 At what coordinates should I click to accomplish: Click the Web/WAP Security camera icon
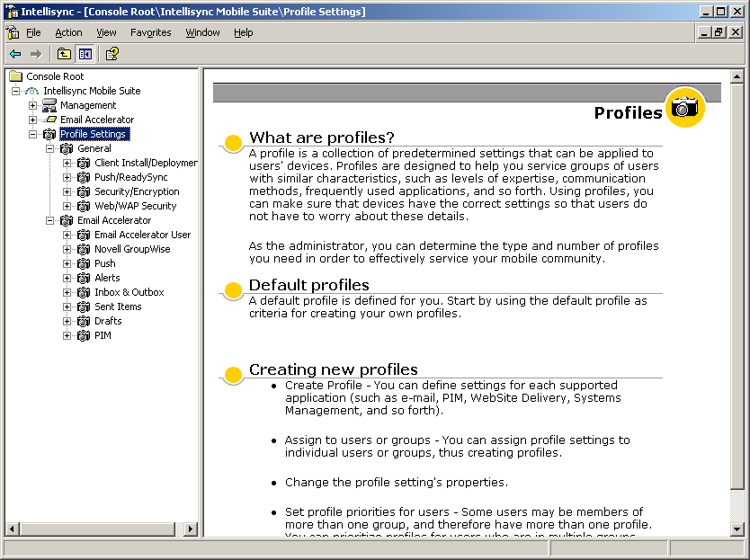84,206
